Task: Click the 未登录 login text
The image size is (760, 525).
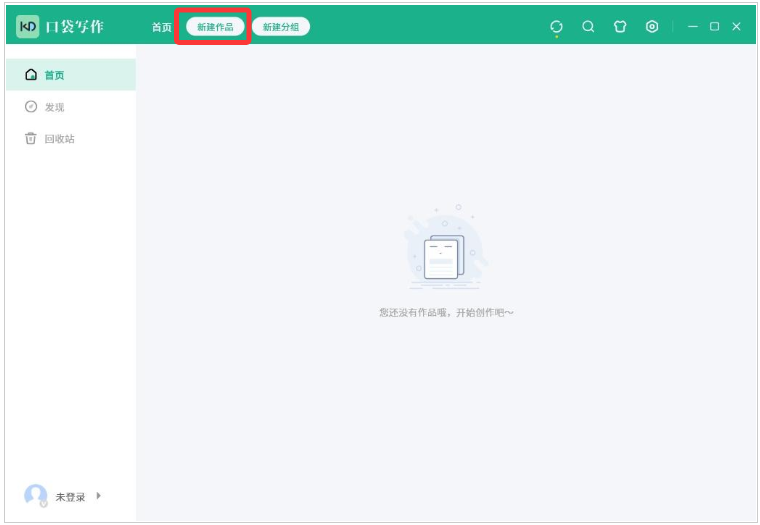Action: pos(70,497)
